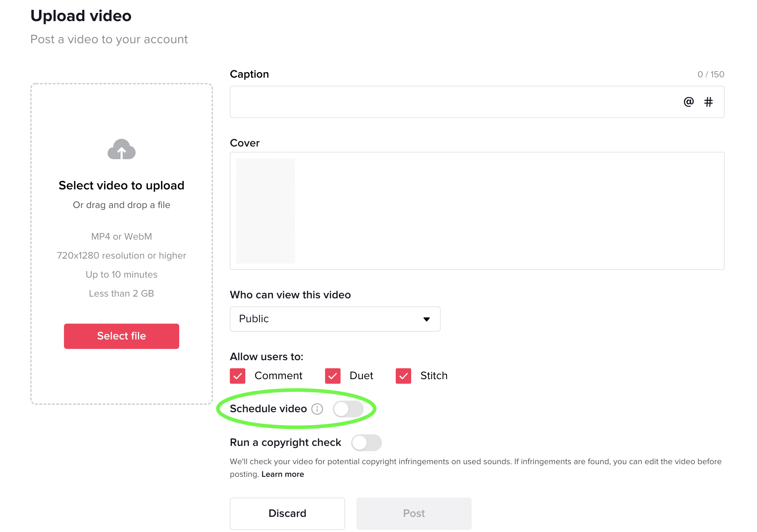The width and height of the screenshot is (757, 532).
Task: Click the Post button
Action: [414, 513]
